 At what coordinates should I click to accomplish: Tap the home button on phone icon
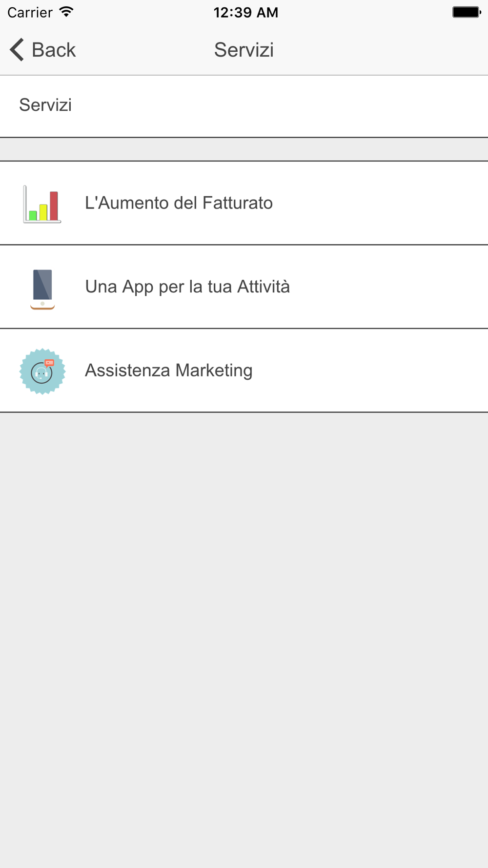tap(42, 304)
